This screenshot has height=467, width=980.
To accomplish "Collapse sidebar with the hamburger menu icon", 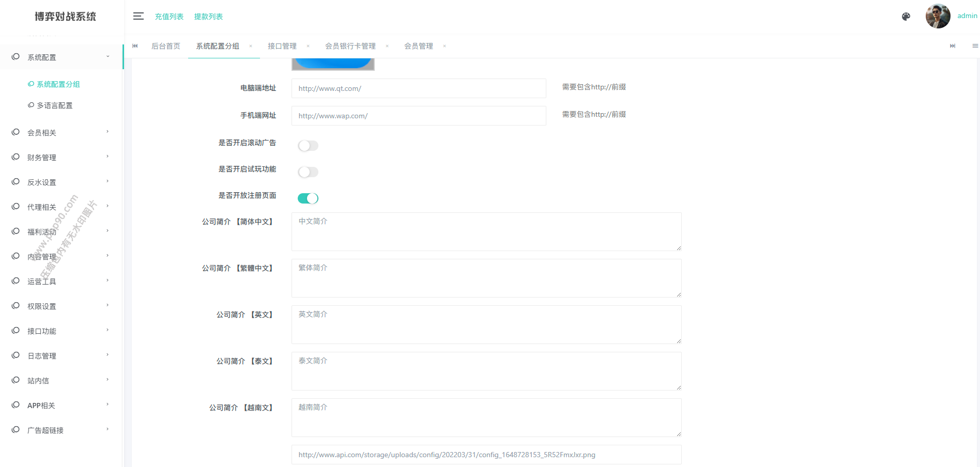I will (138, 17).
